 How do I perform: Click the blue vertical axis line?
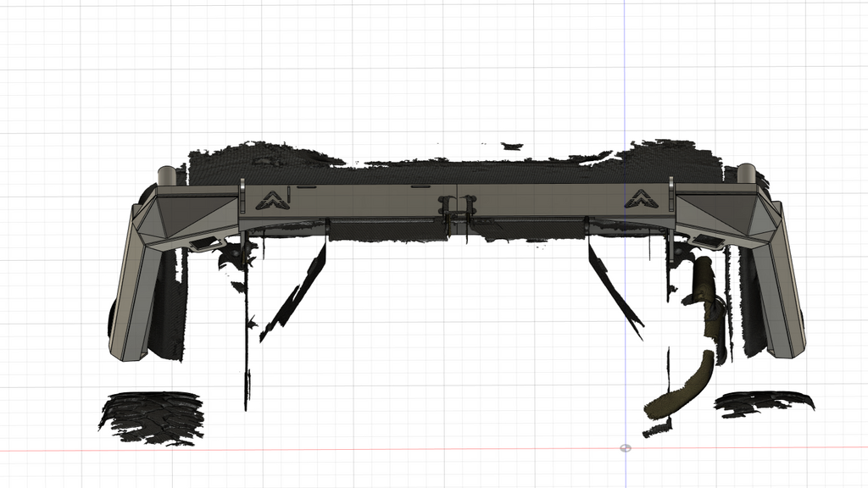tap(625, 85)
